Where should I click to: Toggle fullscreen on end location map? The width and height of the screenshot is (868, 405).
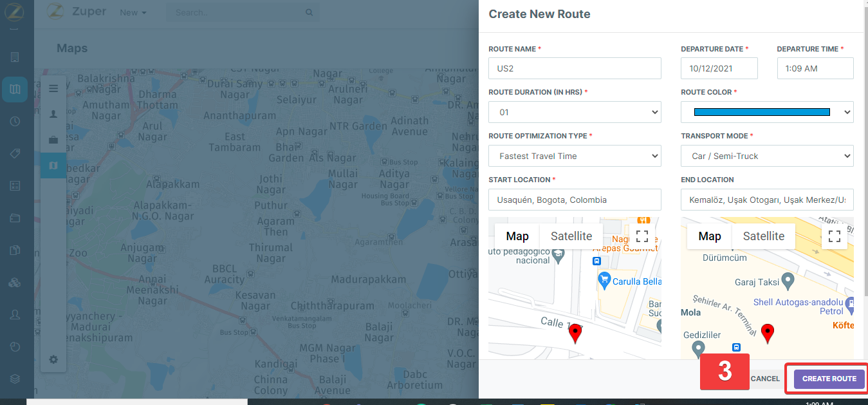coord(834,236)
